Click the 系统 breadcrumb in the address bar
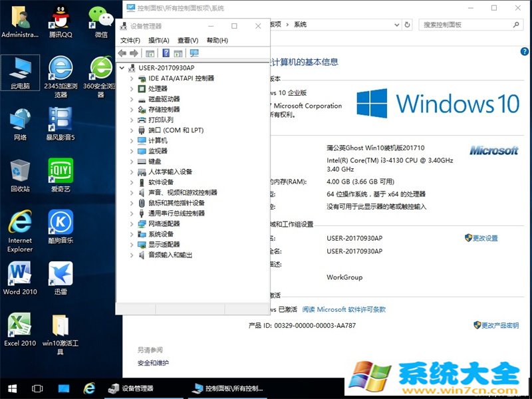Viewport: 532px width, 399px height. pos(301,25)
